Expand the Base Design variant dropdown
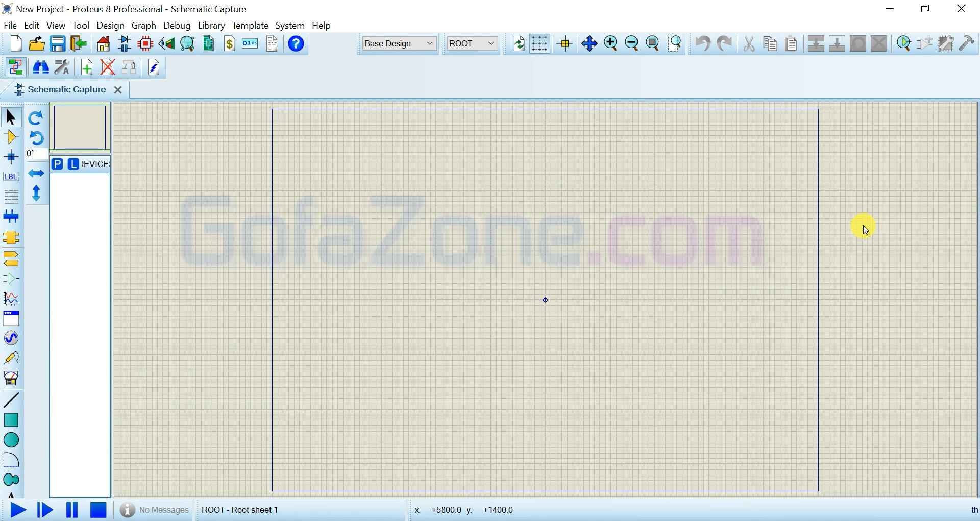The image size is (980, 521). [x=399, y=44]
